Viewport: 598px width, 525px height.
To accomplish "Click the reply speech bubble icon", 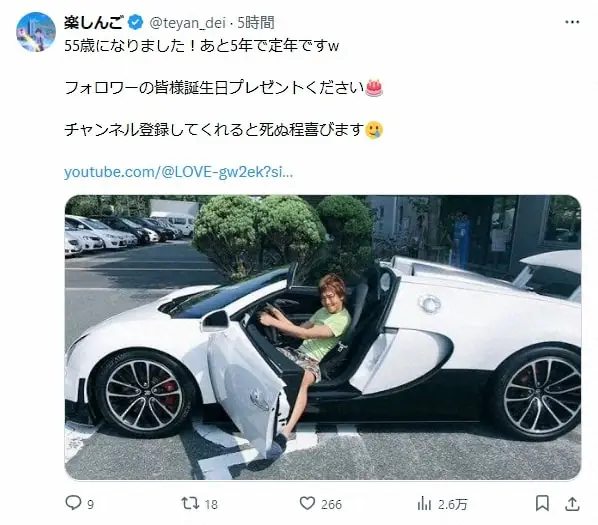I will click(73, 503).
